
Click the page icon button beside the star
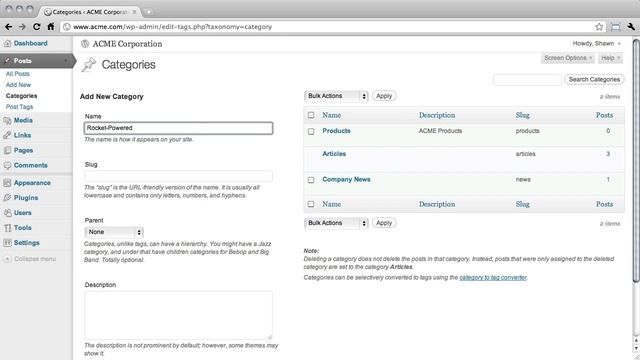tap(616, 27)
